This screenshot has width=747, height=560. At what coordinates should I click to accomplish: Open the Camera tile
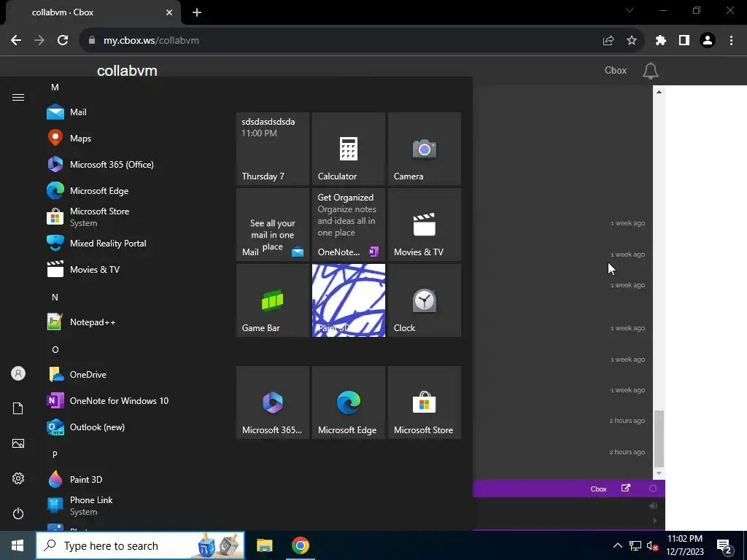click(x=425, y=149)
